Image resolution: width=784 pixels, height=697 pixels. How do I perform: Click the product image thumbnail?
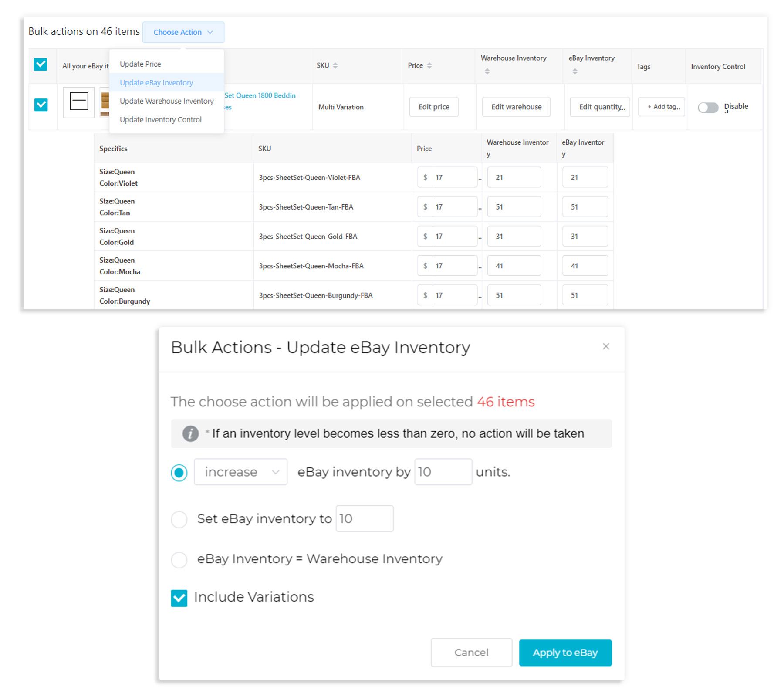(x=79, y=103)
